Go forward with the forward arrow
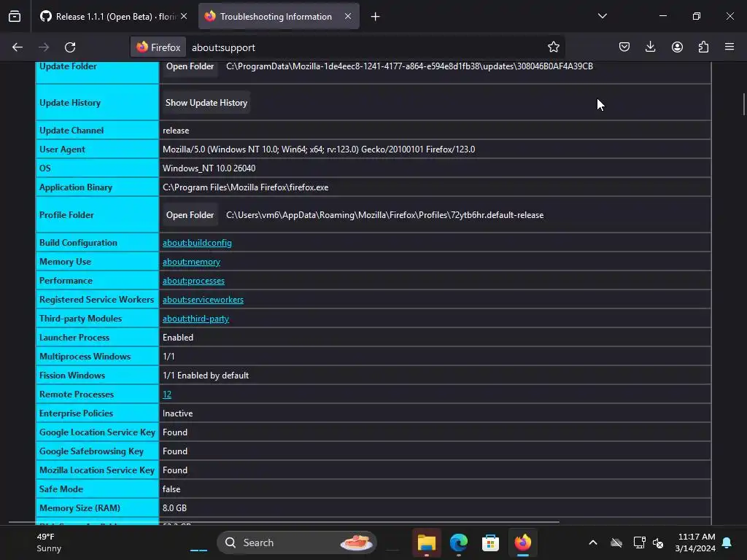This screenshot has height=560, width=747. 44,47
